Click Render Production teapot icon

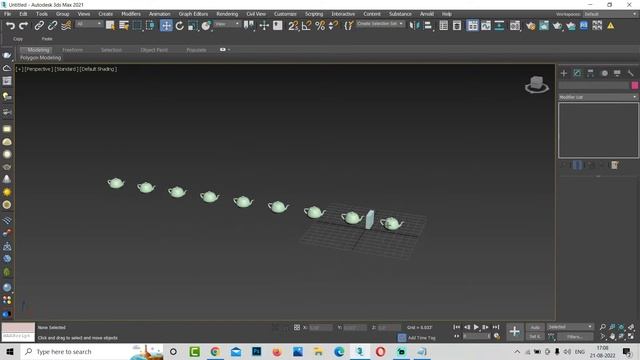tap(558, 26)
